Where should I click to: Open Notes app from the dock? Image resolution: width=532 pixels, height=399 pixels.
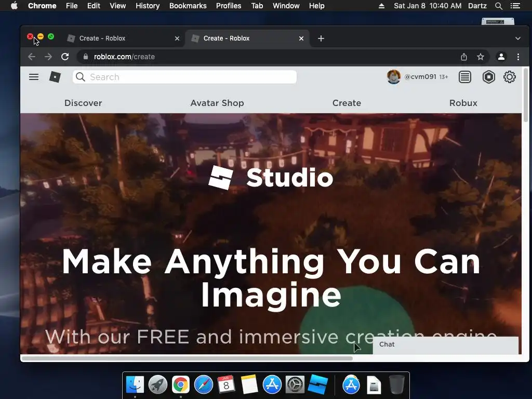pyautogui.click(x=249, y=385)
